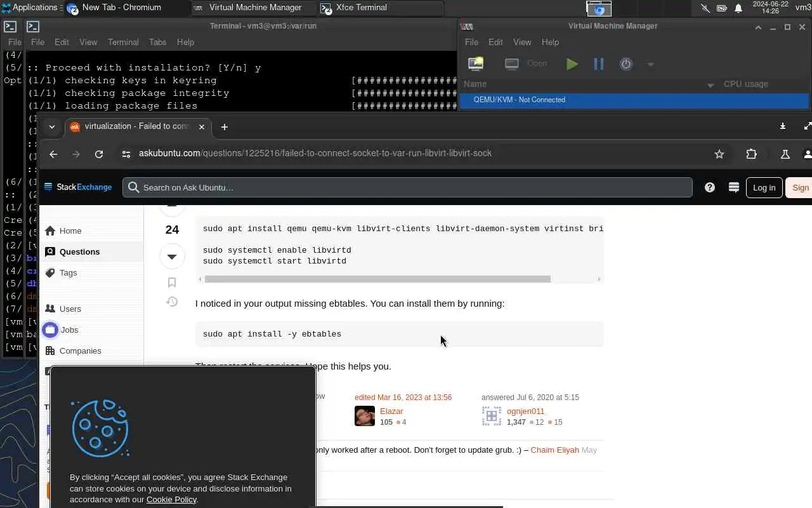Click the browser downloads icon
The width and height of the screenshot is (812, 508).
click(x=783, y=126)
